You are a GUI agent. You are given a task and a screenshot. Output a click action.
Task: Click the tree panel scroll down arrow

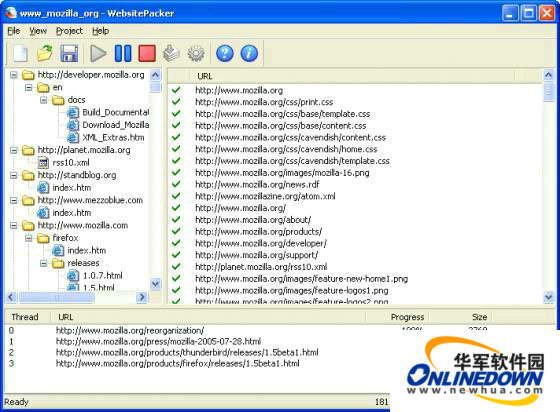point(155,284)
